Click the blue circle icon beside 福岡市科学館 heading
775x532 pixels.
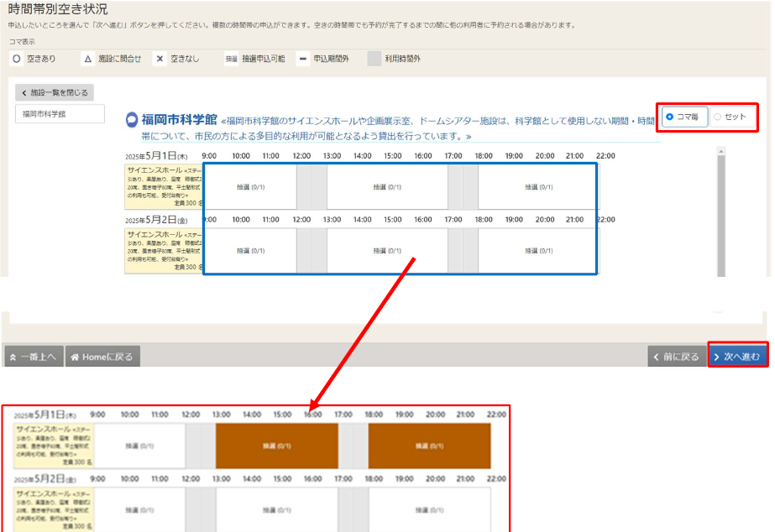pyautogui.click(x=132, y=119)
